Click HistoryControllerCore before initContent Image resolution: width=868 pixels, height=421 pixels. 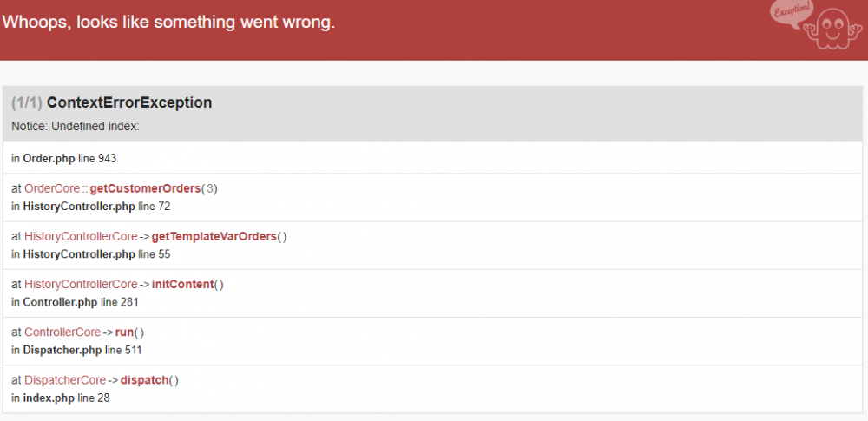coord(81,284)
